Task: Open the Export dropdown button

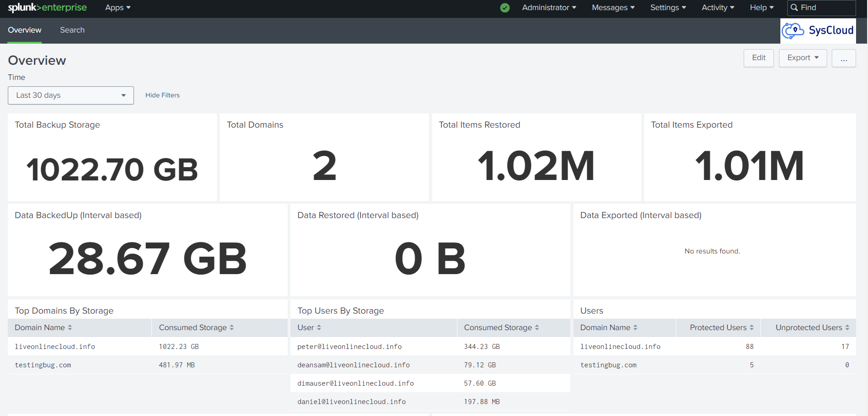Action: coord(803,58)
